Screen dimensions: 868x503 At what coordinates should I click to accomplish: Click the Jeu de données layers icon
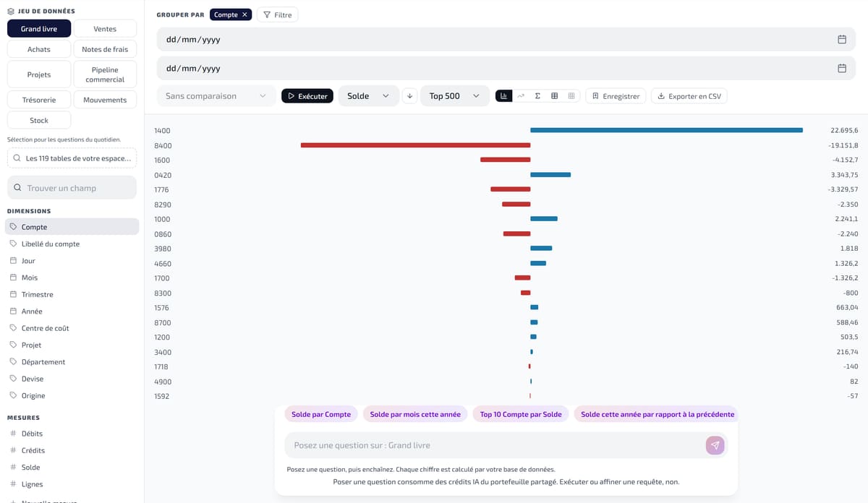click(x=11, y=12)
